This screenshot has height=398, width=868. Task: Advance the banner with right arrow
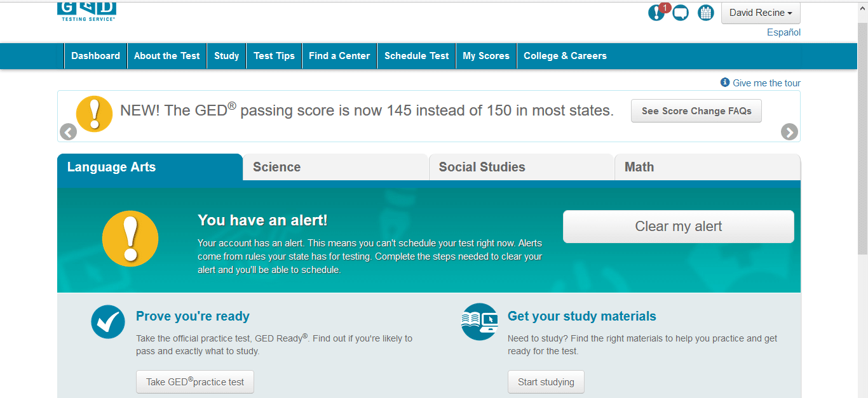tap(789, 132)
